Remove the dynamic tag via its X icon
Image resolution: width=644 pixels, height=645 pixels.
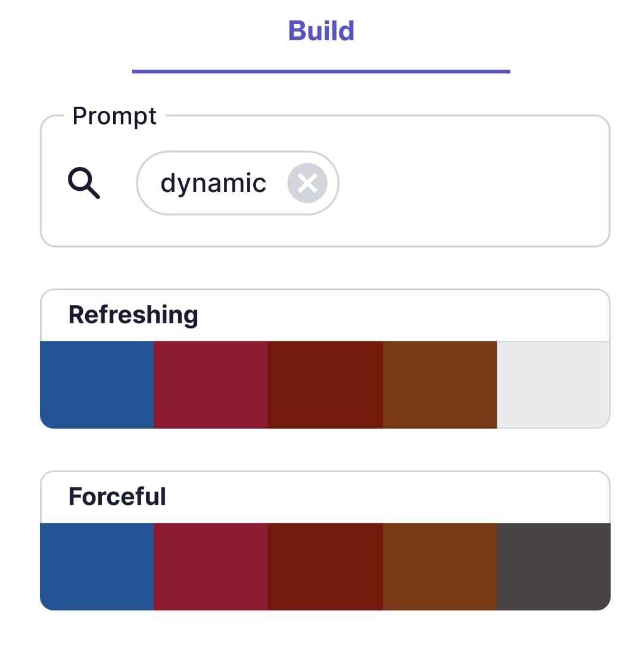coord(307,183)
